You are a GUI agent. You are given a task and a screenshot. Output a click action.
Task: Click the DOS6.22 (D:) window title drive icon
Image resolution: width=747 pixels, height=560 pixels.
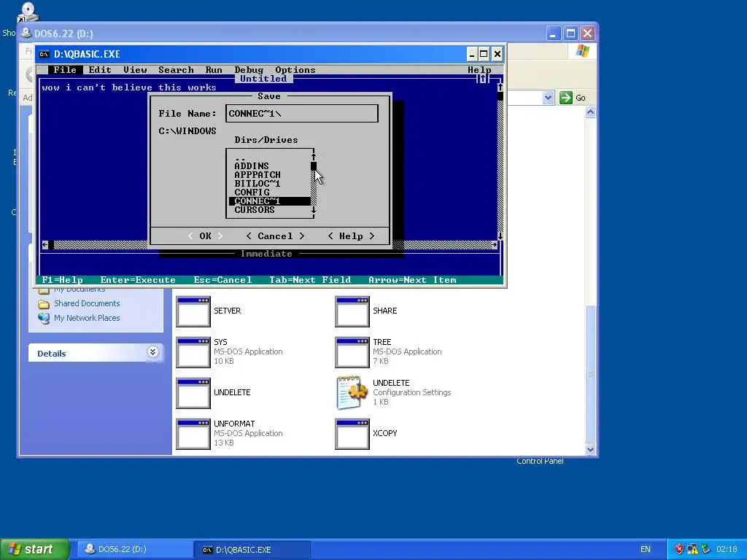tap(26, 34)
